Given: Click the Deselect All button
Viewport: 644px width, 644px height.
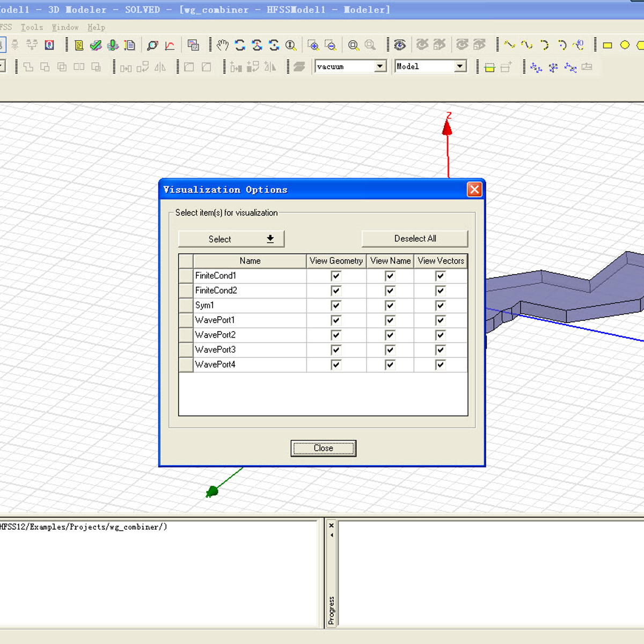Looking at the screenshot, I should (x=415, y=239).
